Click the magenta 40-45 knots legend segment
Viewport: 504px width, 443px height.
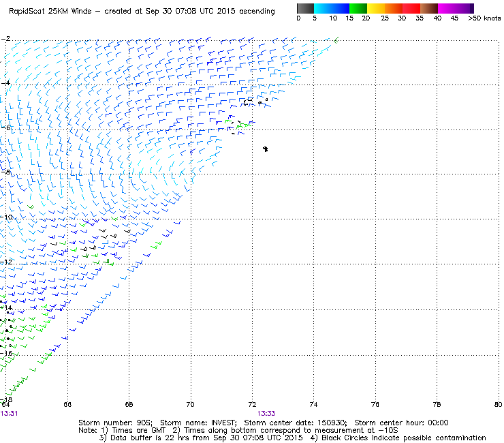(447, 8)
